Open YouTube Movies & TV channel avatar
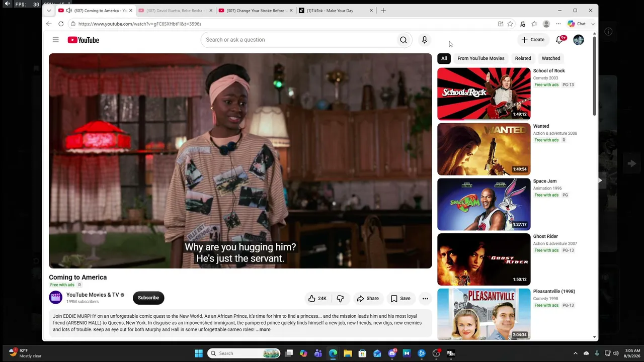The width and height of the screenshot is (644, 362). 55,298
